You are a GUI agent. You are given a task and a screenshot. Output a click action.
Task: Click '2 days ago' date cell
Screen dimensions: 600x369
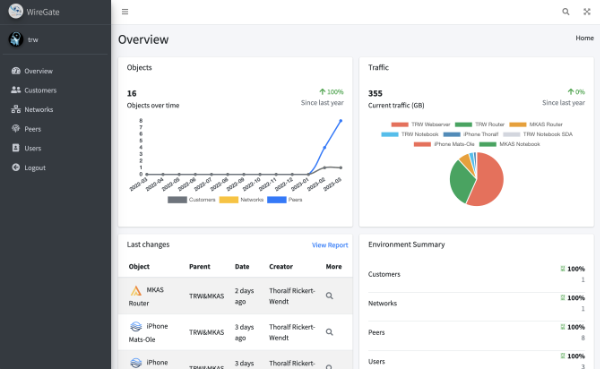244,296
